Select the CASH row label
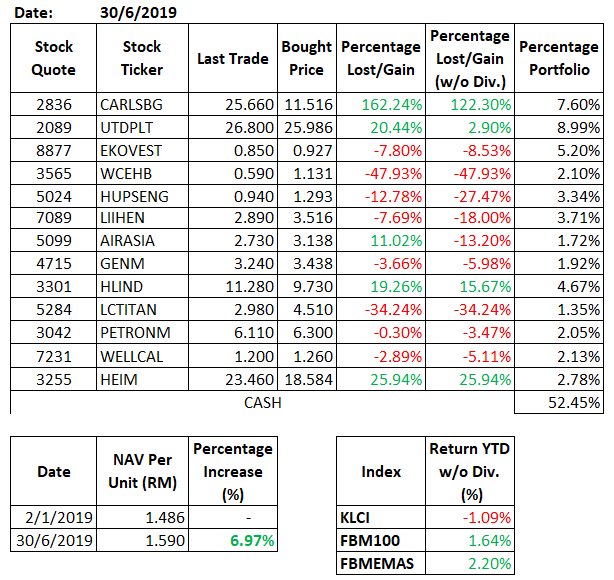Image resolution: width=614 pixels, height=580 pixels. click(262, 403)
